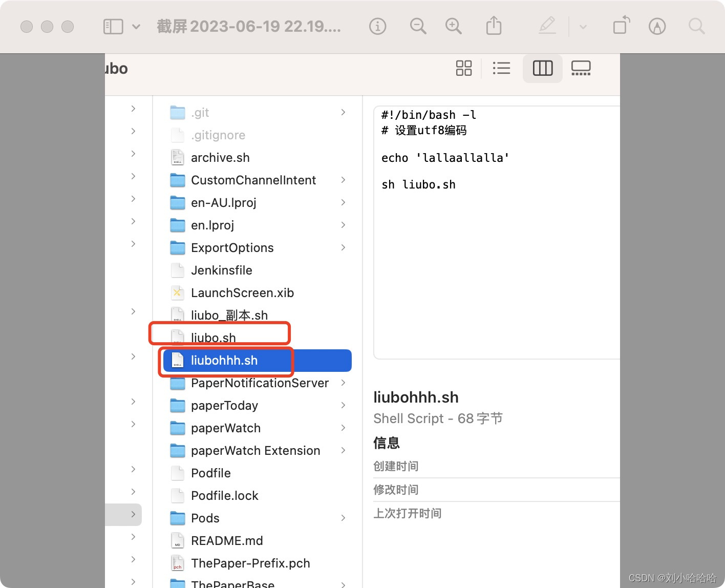Expand the Pods folder chevron
Screen dimensions: 725x588
coord(343,518)
